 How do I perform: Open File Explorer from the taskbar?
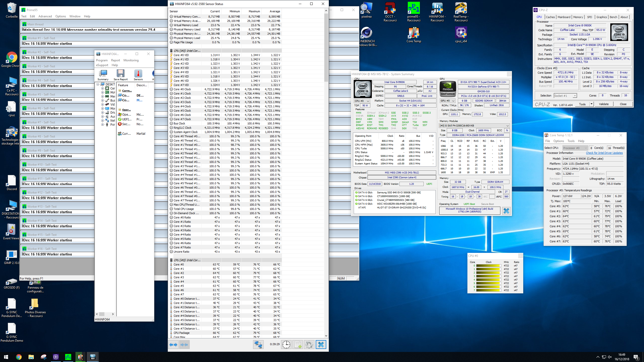pos(31,357)
